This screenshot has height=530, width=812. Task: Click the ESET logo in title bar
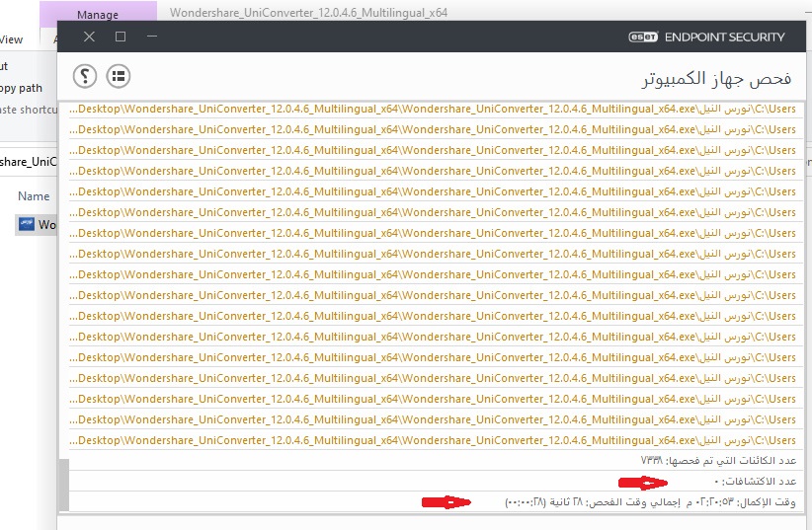(x=645, y=37)
